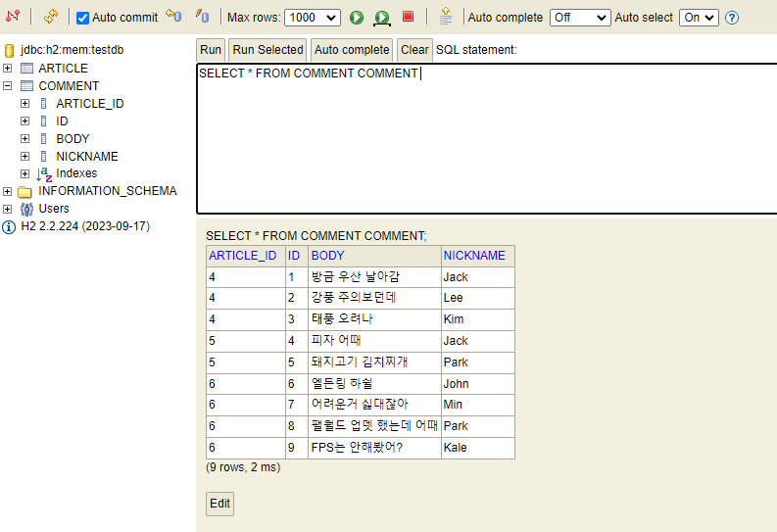The image size is (777, 532).
Task: Click the Run button
Action: [211, 50]
